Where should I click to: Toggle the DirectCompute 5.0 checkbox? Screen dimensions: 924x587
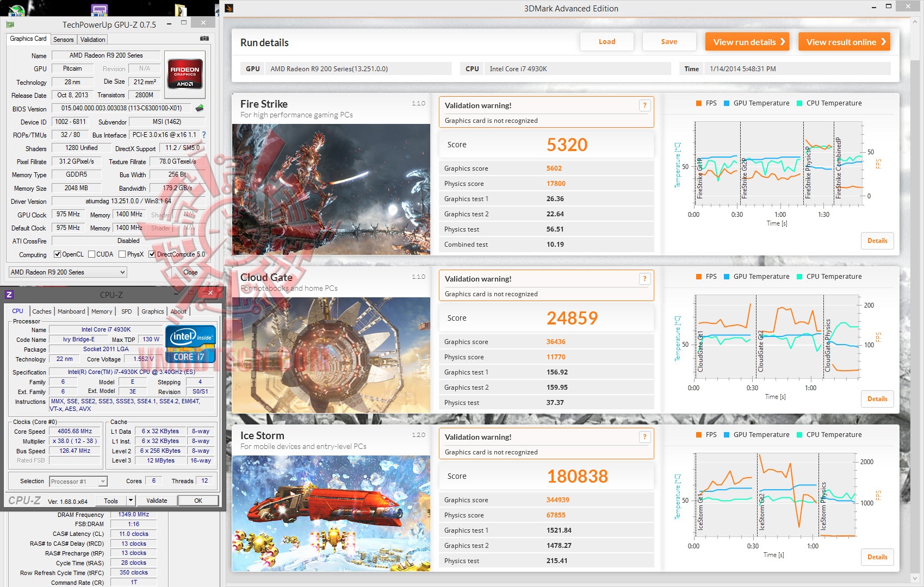(152, 254)
